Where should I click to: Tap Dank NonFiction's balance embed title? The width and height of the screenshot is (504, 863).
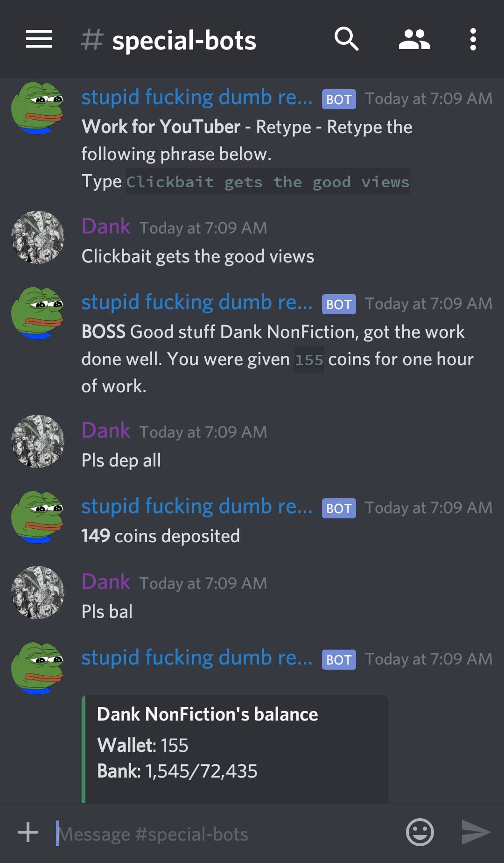click(x=207, y=714)
